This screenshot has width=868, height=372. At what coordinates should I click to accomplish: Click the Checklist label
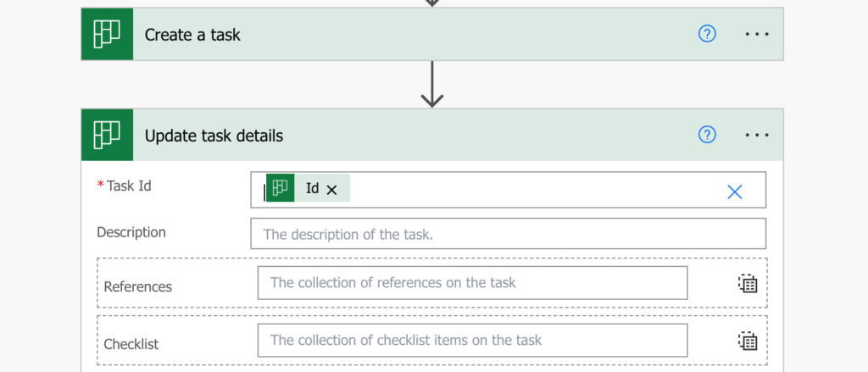(x=131, y=344)
